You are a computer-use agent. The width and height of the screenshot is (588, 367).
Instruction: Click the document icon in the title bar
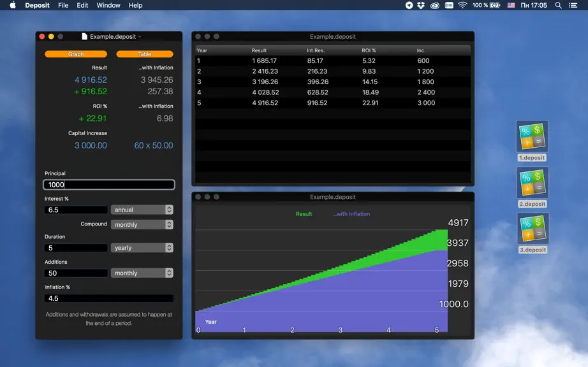click(84, 36)
